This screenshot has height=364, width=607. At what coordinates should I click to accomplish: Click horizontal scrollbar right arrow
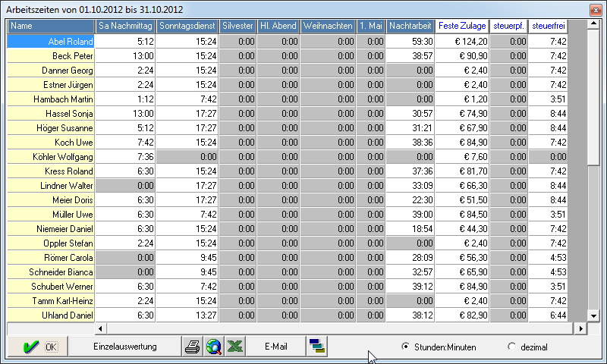(x=581, y=328)
